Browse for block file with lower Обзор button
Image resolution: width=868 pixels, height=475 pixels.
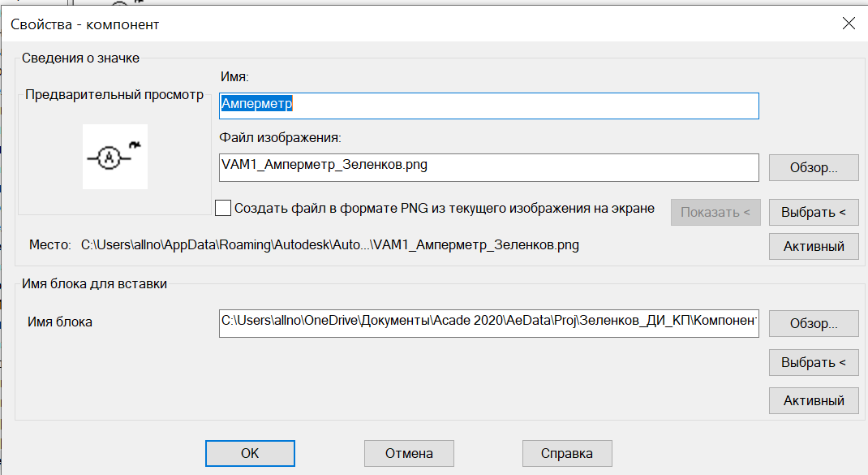[x=814, y=323]
